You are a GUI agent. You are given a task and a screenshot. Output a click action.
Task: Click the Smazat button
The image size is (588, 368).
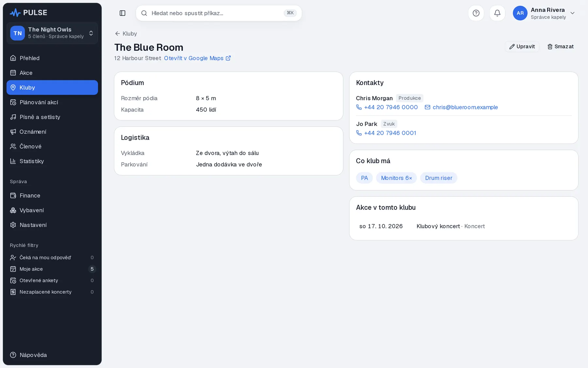click(x=561, y=46)
